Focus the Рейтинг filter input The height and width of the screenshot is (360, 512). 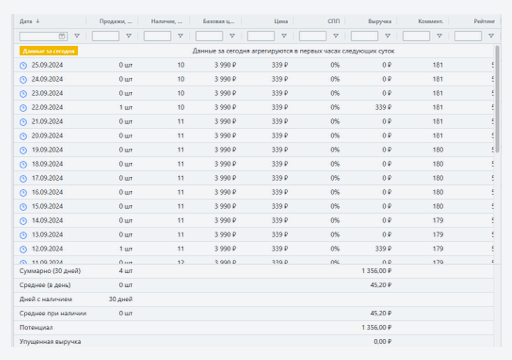click(468, 36)
